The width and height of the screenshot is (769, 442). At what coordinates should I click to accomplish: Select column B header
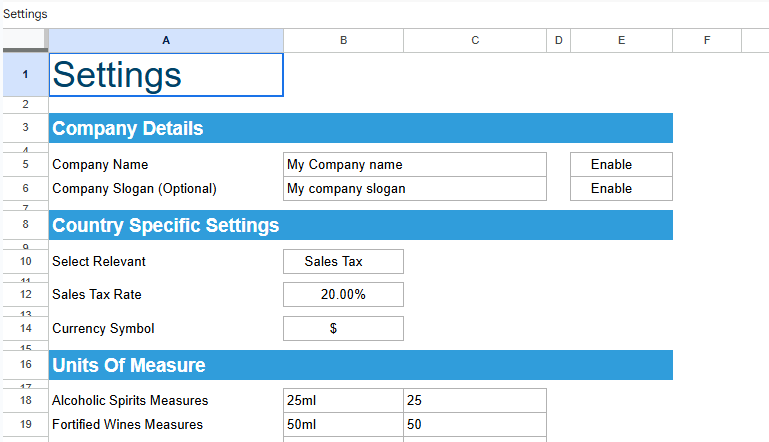pos(343,40)
